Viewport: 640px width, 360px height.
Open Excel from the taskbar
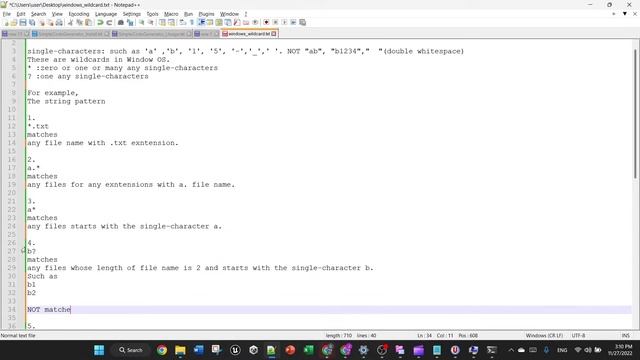[309, 350]
